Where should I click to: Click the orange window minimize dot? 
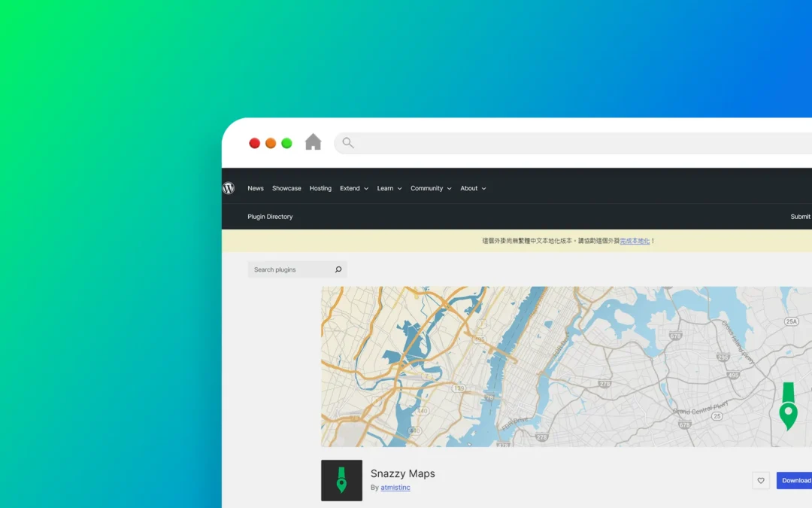(271, 143)
